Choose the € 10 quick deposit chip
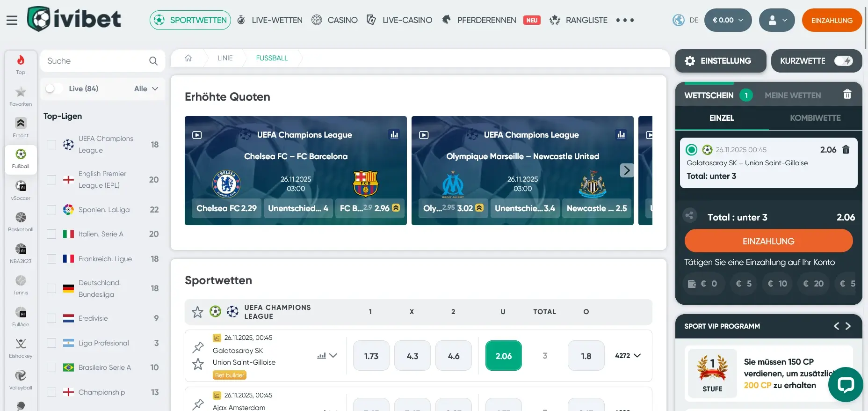 pos(777,284)
